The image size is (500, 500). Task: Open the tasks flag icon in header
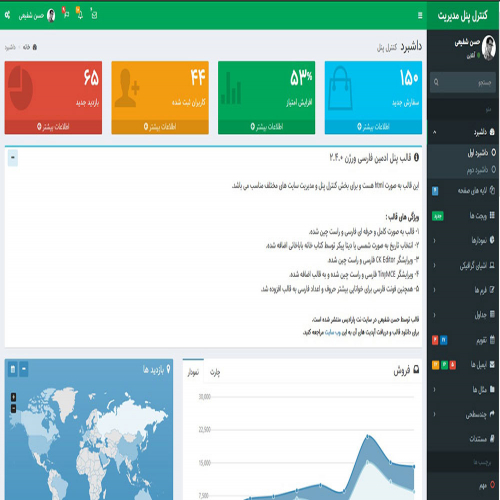pos(66,14)
